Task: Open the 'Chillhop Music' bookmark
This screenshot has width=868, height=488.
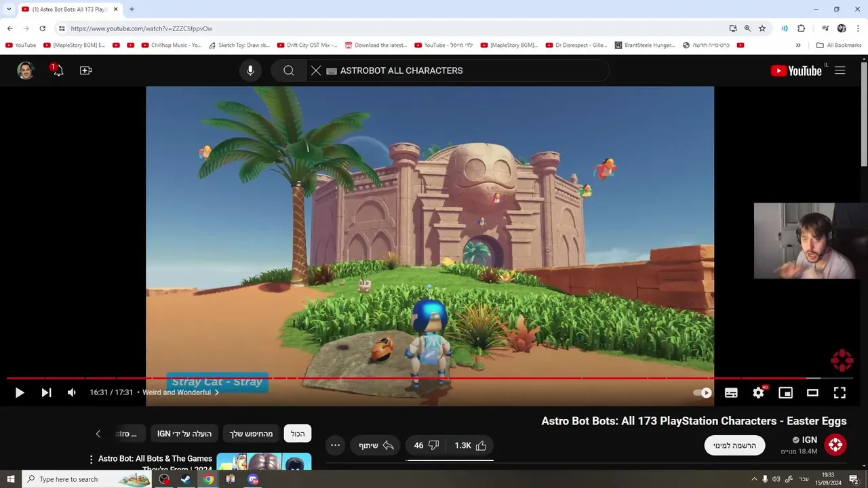Action: click(x=172, y=45)
